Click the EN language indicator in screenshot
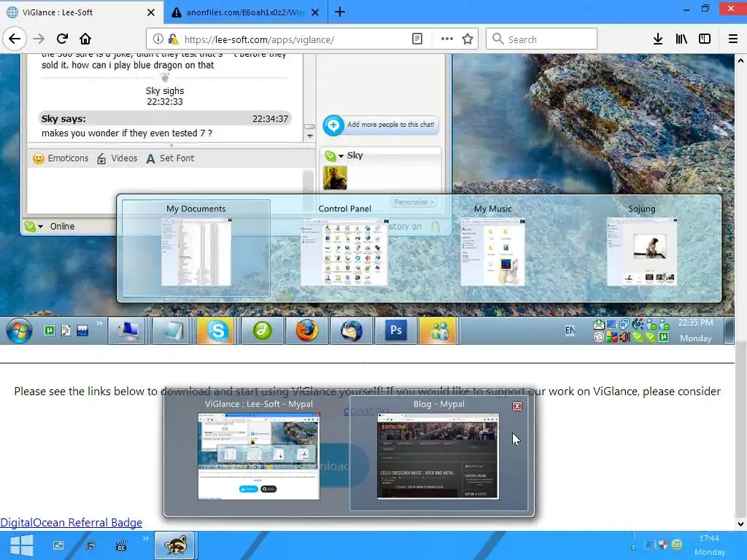747x560 pixels. coord(570,330)
